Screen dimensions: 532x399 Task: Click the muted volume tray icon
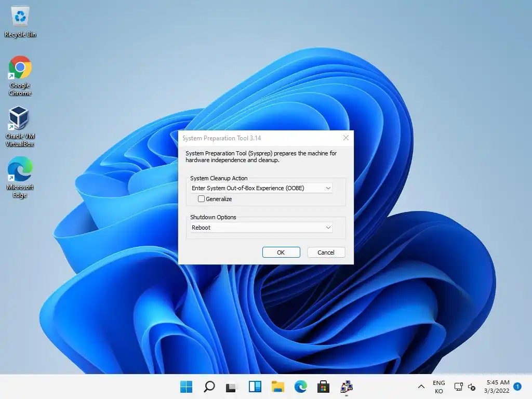coord(472,387)
